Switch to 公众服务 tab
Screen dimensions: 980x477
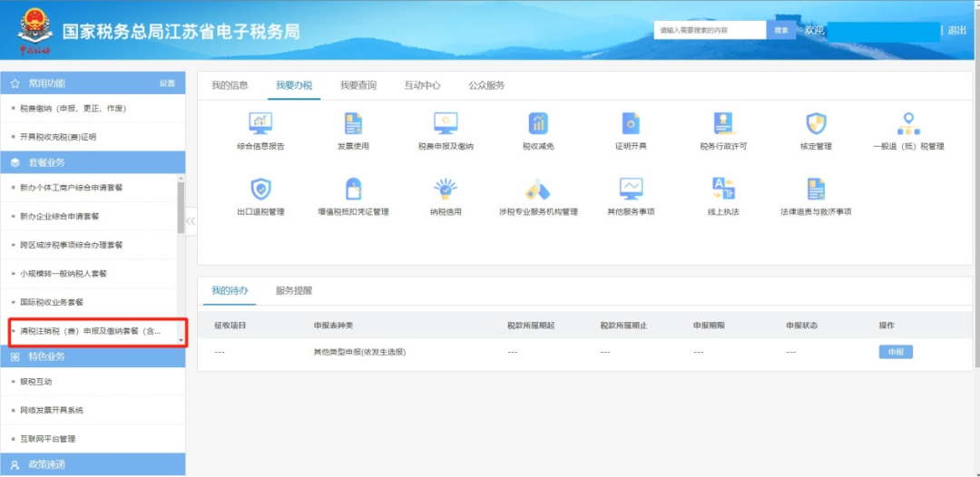(487, 85)
